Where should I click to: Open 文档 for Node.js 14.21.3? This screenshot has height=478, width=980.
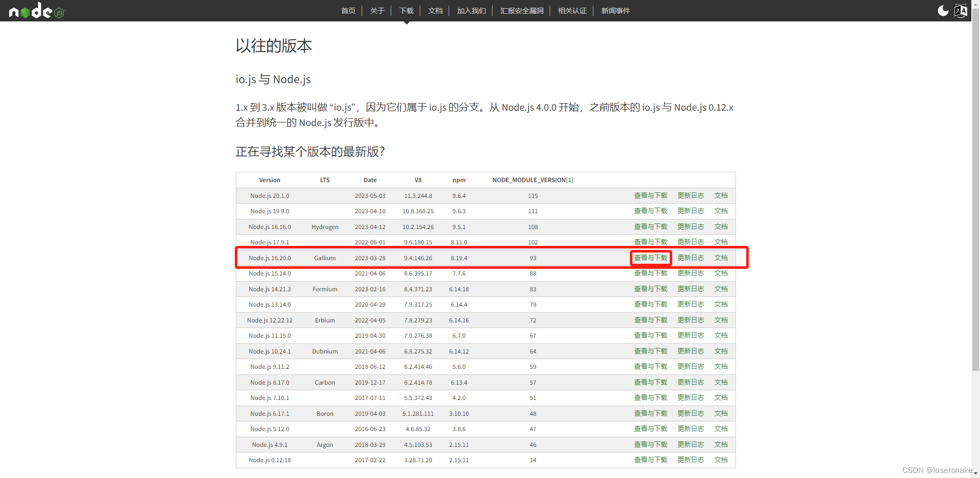click(721, 289)
